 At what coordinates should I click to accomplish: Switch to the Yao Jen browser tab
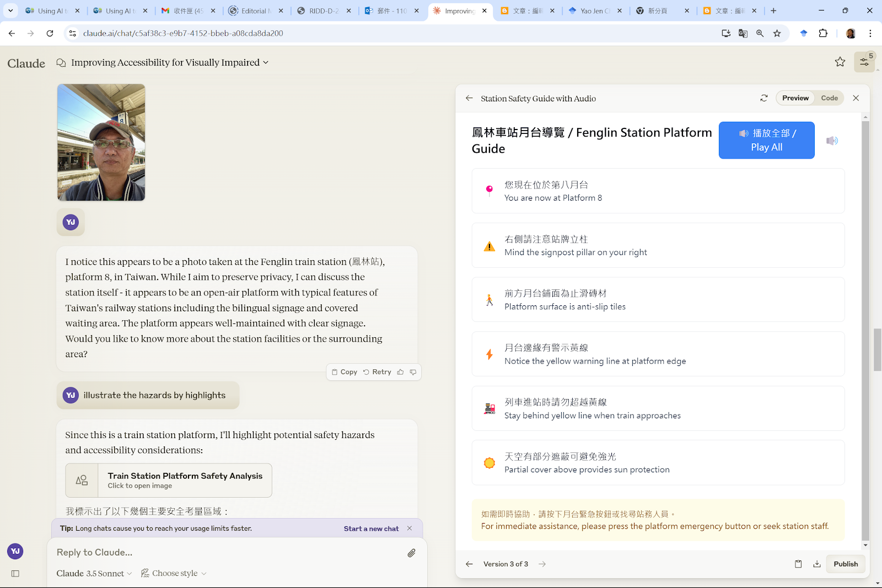(595, 10)
